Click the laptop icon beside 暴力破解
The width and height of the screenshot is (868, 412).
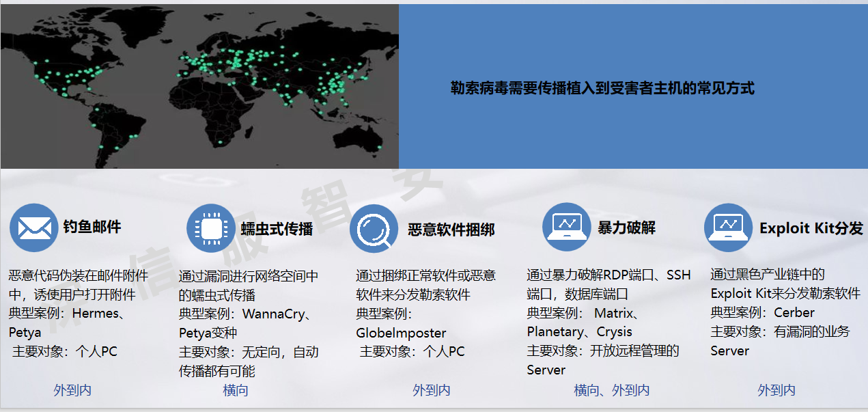coord(567,227)
